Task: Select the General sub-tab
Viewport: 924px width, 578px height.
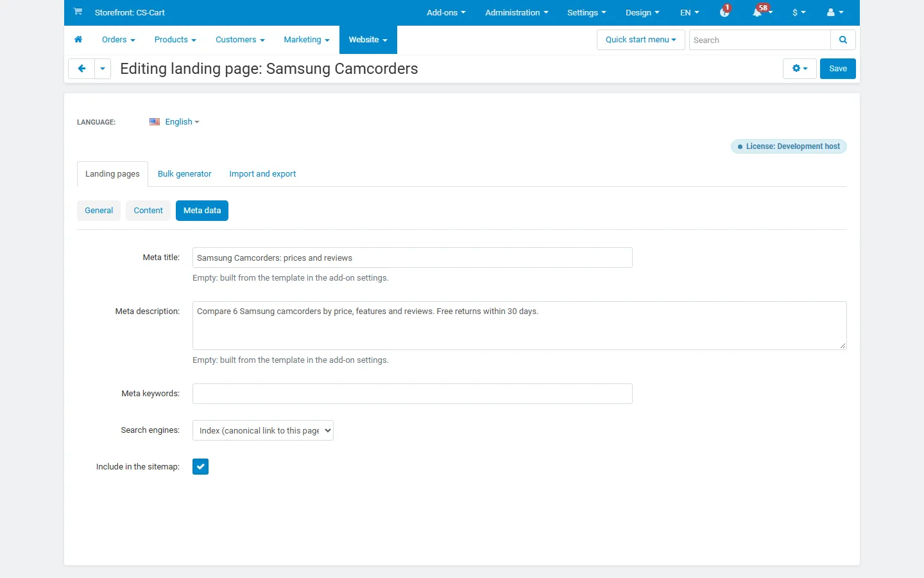Action: pos(99,211)
